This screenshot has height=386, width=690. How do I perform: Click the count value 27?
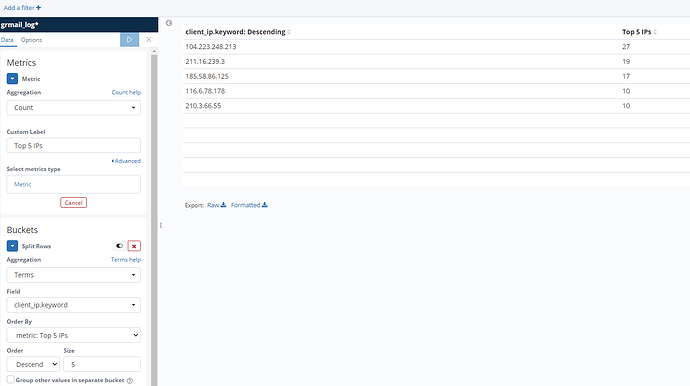coord(626,47)
